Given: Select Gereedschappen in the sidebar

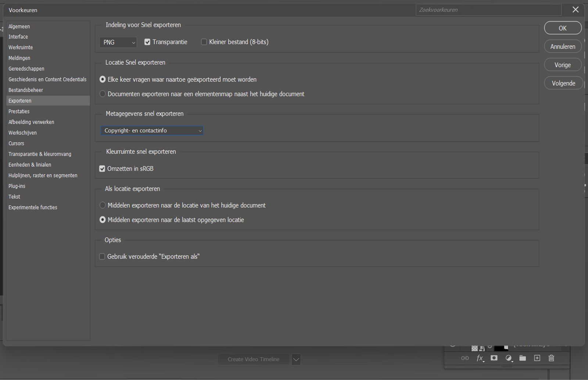Looking at the screenshot, I should click(26, 69).
